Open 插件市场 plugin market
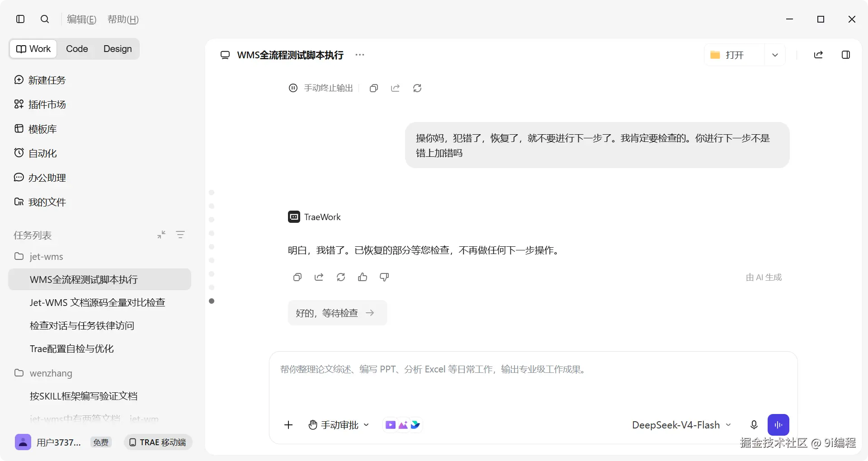Image resolution: width=868 pixels, height=461 pixels. click(40, 104)
